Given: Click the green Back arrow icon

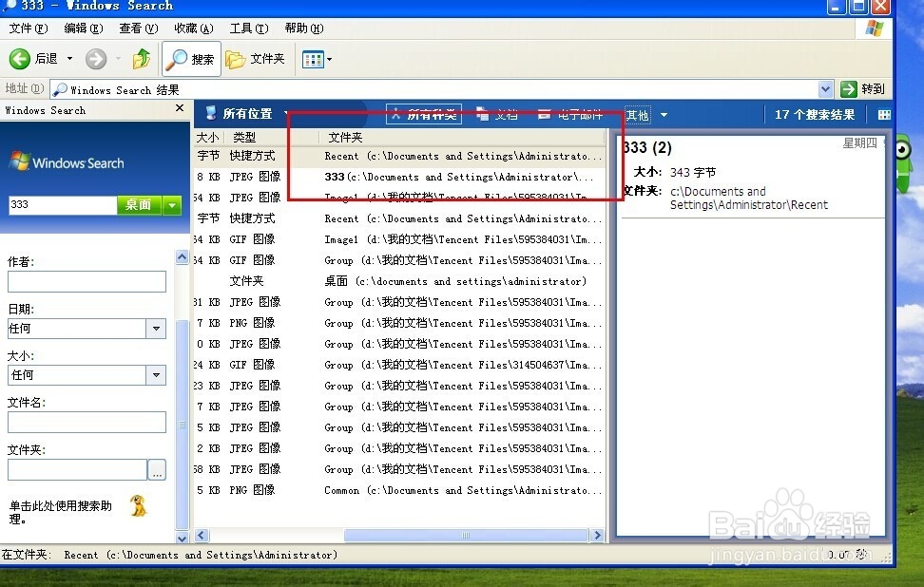Looking at the screenshot, I should click(19, 59).
